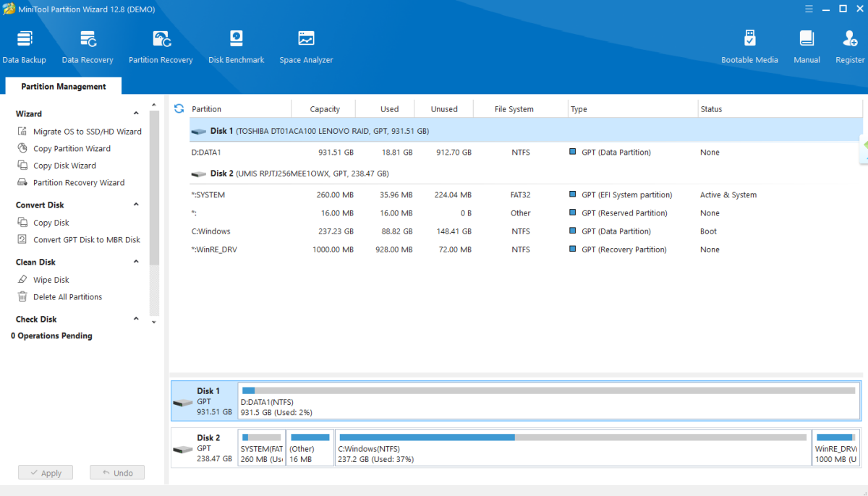The image size is (868, 496).
Task: Click the green arrow tab on right edge
Action: [x=864, y=150]
